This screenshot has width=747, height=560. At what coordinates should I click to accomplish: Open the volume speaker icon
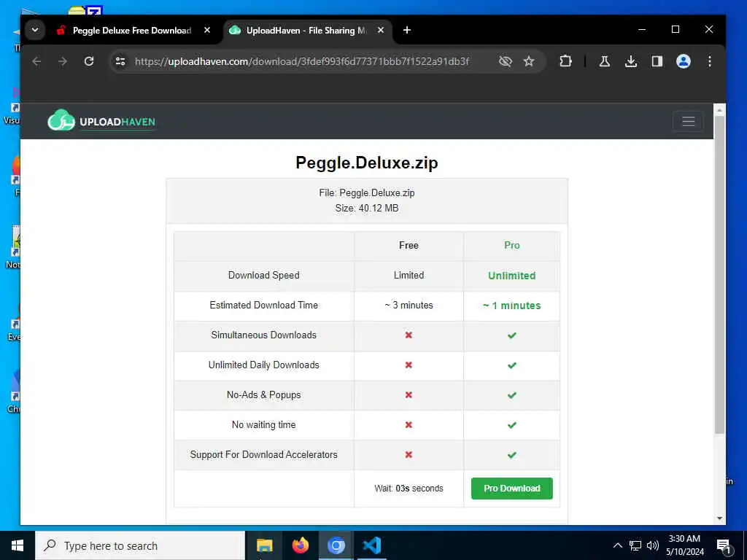coord(653,545)
